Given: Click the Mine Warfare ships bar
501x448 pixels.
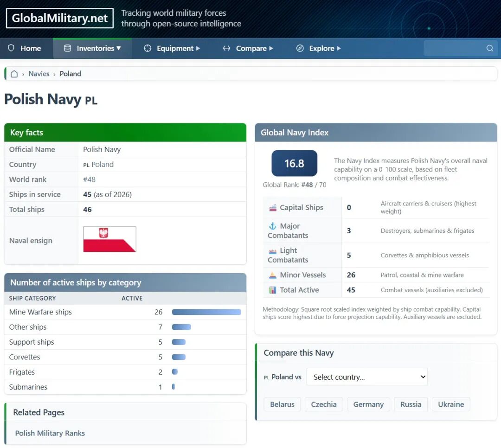Looking at the screenshot, I should [206, 312].
